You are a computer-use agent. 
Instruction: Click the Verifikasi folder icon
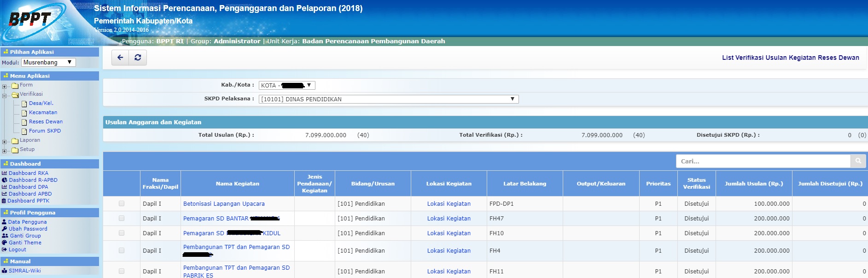15,94
